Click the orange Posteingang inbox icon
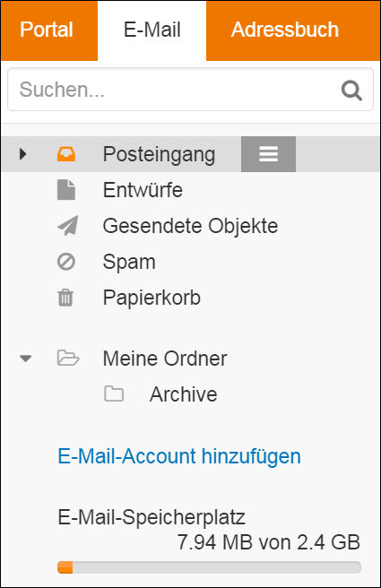 coord(66,154)
